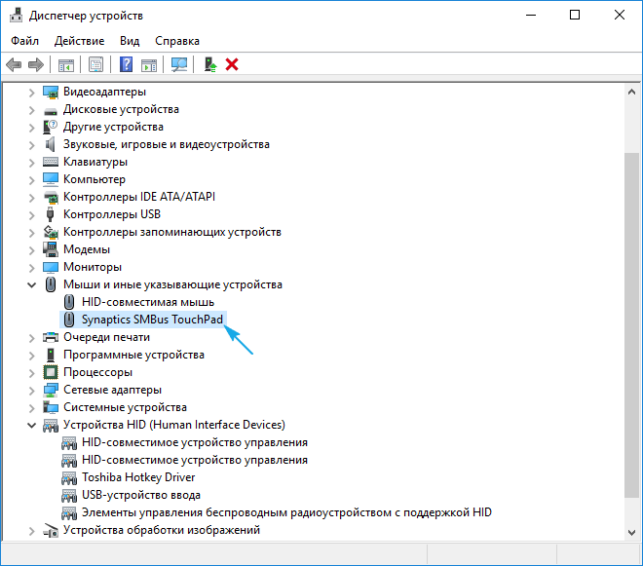The height and width of the screenshot is (566, 643).
Task: Expand the Контроллеры IDE ATA/ATAPI node
Action: pos(32,198)
